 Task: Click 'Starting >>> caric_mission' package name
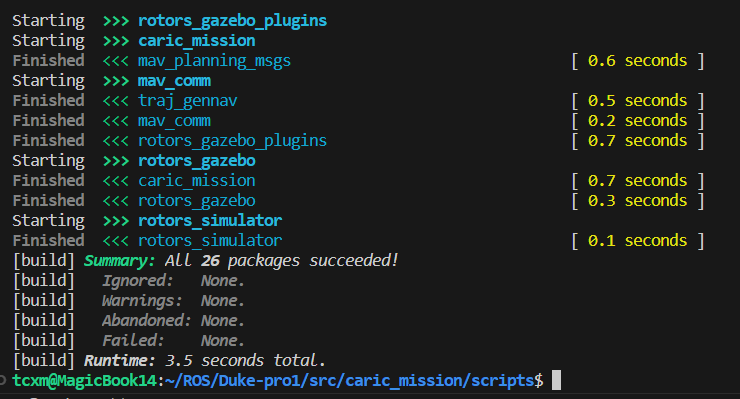(x=196, y=41)
